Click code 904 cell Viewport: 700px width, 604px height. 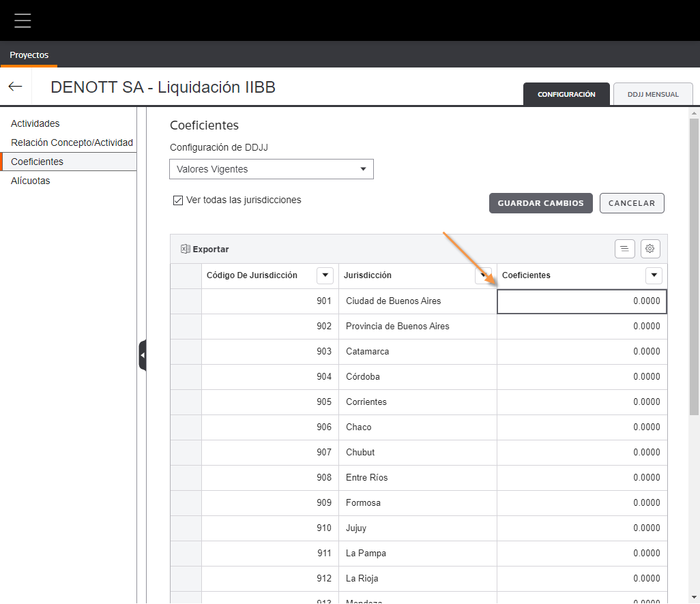coord(270,377)
